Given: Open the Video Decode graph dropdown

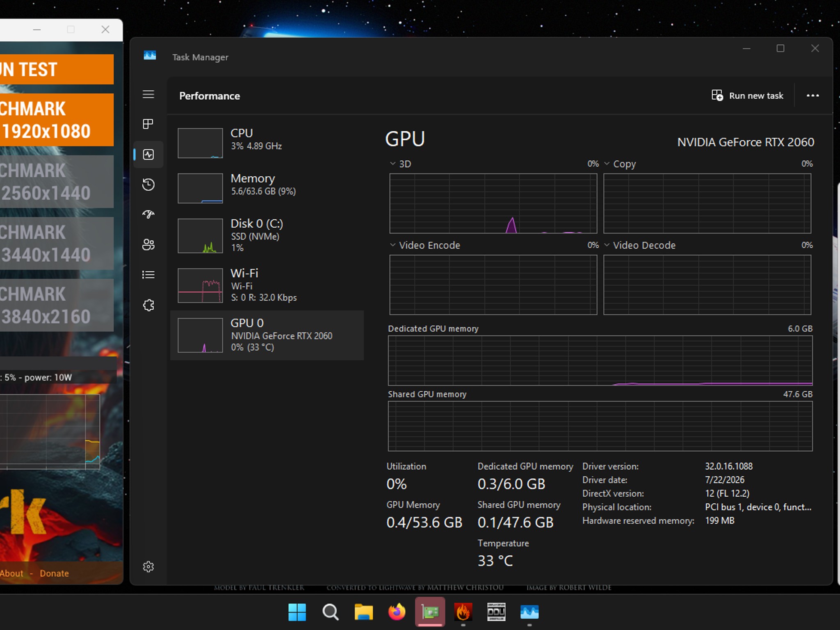Looking at the screenshot, I should (x=607, y=245).
